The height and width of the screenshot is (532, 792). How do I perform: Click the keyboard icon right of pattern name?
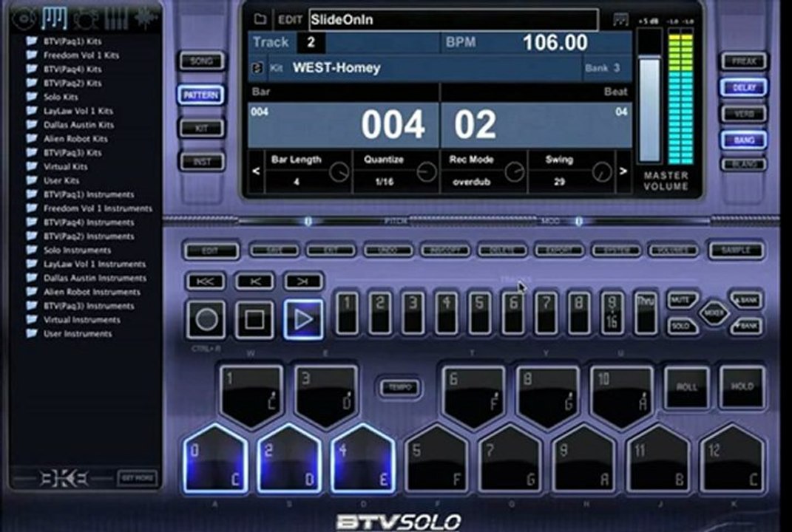point(620,20)
